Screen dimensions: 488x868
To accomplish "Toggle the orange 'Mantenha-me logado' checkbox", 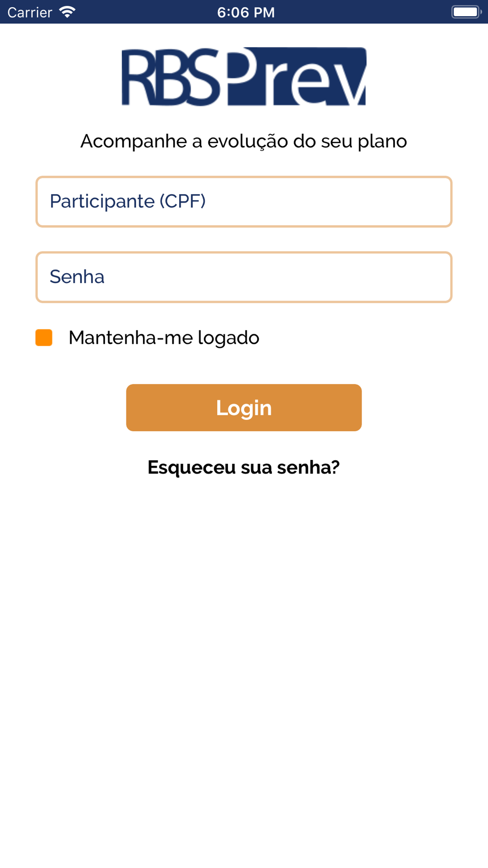I will 44,337.
